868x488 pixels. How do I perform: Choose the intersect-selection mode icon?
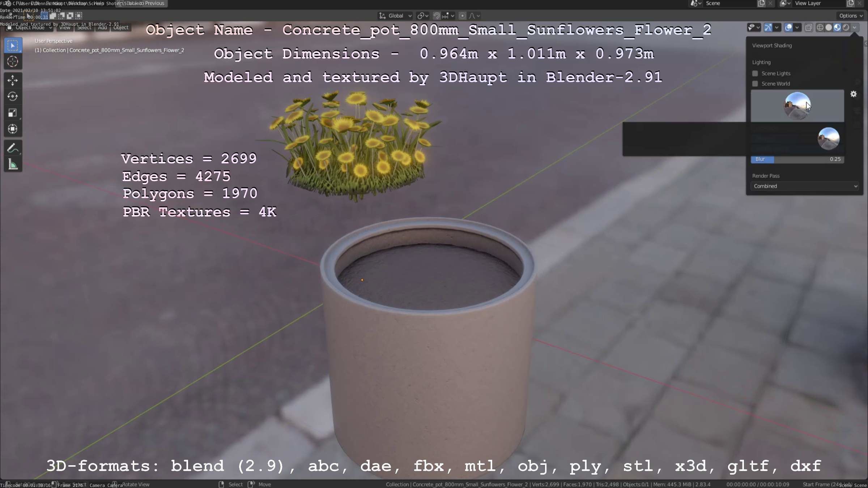(79, 16)
